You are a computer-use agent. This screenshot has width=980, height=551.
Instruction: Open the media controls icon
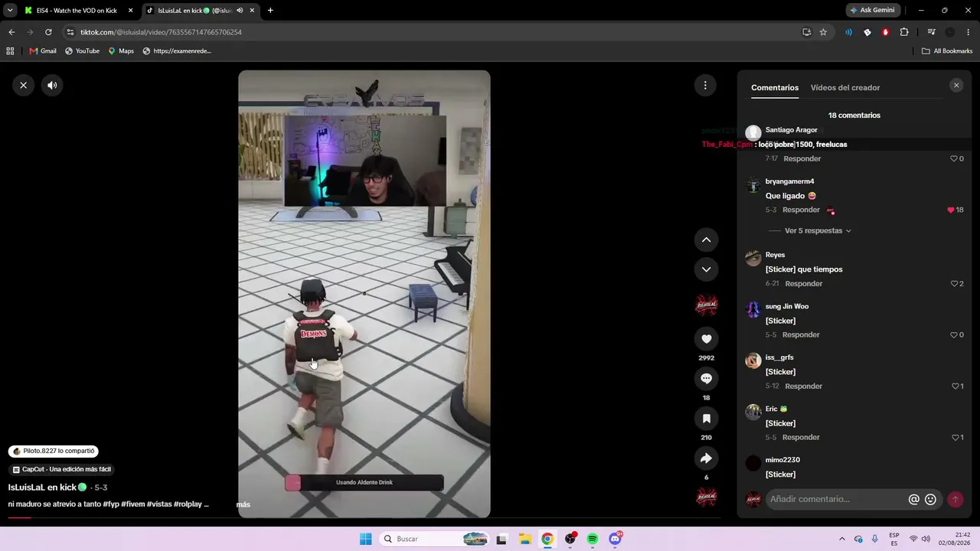click(931, 32)
